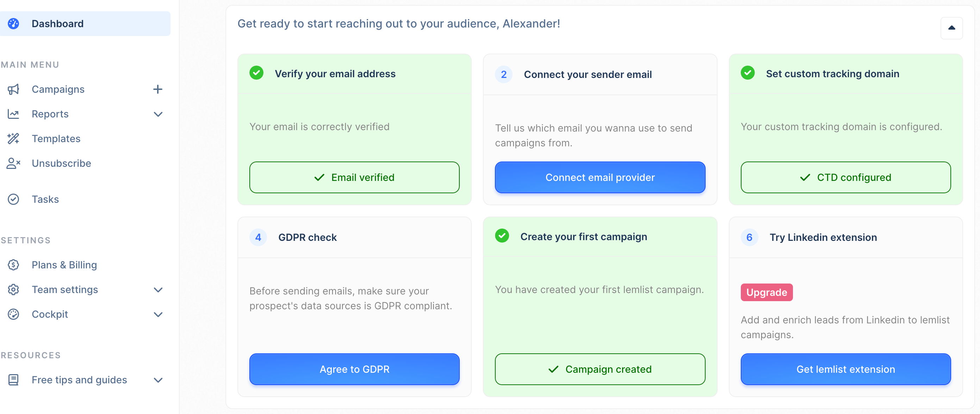Expand the Cockpit chevron

(158, 315)
